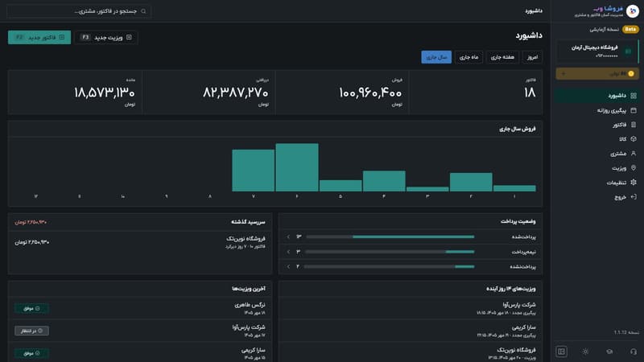644x362 pixels.
Task: Click the در انتظار status badge
Action: point(31,331)
